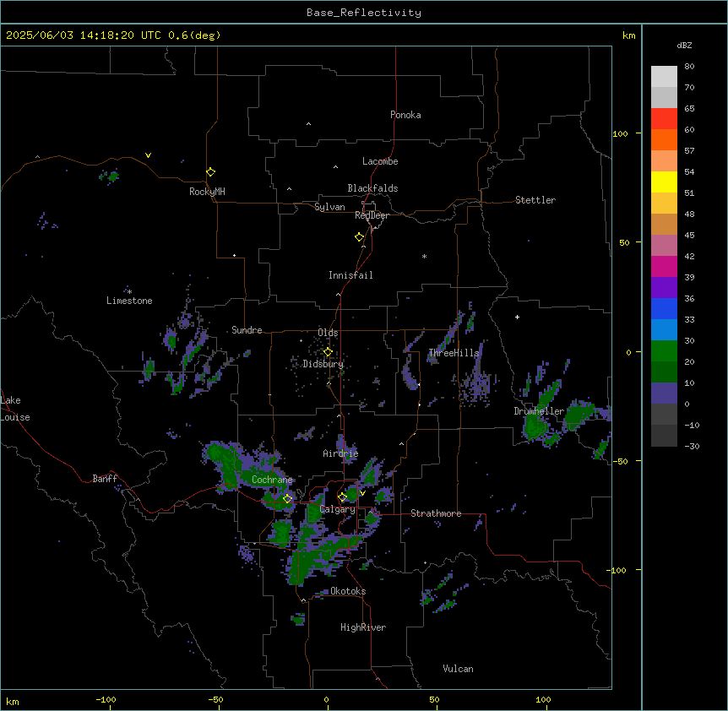Click the white asterisk east of Innisfail
Screen dimensions: 728x711
424,256
